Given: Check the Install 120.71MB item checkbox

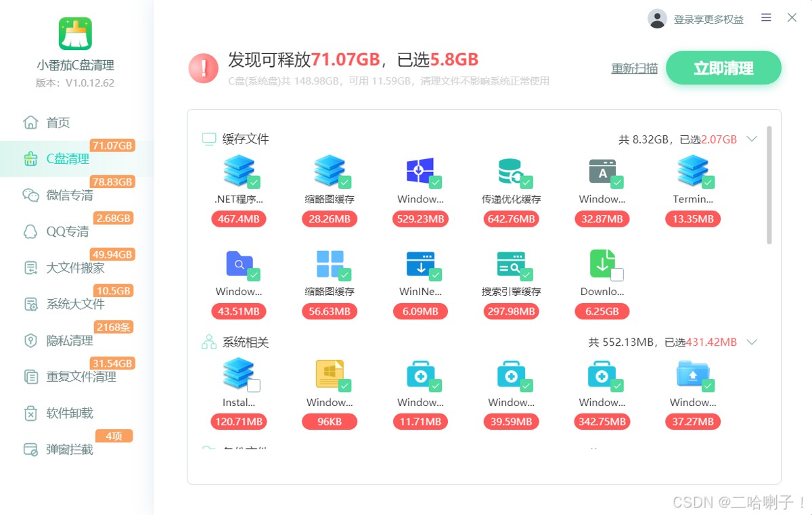Looking at the screenshot, I should click(x=254, y=386).
